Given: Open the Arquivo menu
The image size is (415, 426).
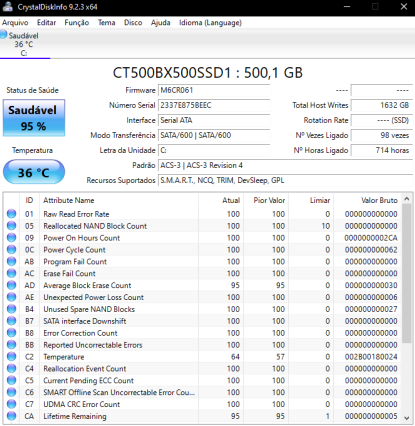Looking at the screenshot, I should point(15,23).
